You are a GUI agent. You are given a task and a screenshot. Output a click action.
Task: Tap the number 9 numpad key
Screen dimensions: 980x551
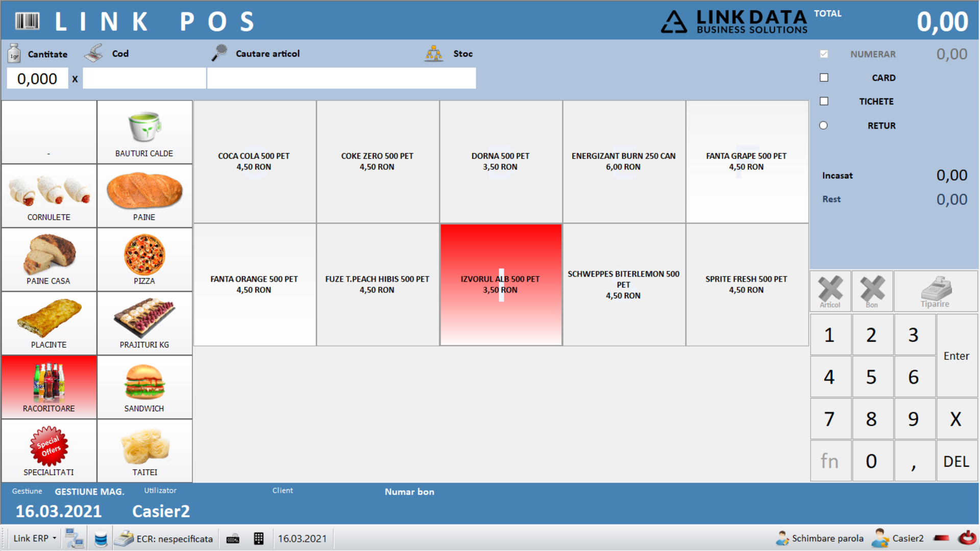coord(914,419)
